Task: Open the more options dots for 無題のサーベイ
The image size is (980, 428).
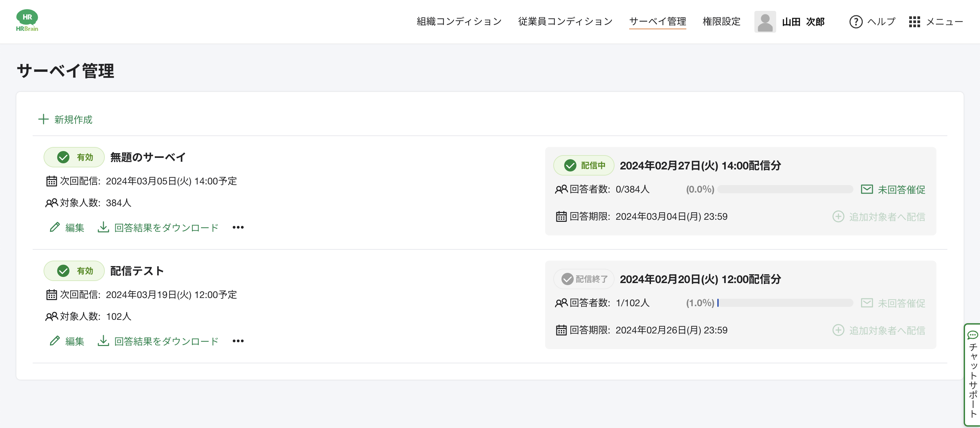Action: [238, 228]
